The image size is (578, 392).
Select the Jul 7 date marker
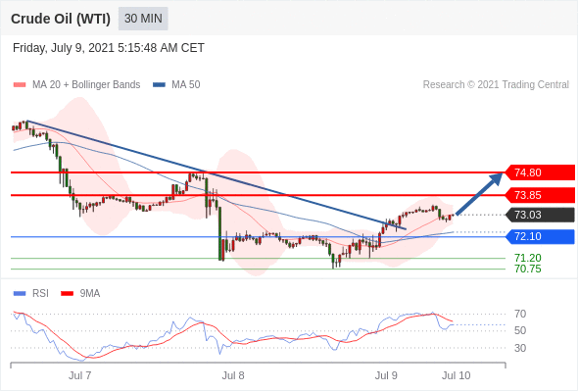pyautogui.click(x=79, y=375)
